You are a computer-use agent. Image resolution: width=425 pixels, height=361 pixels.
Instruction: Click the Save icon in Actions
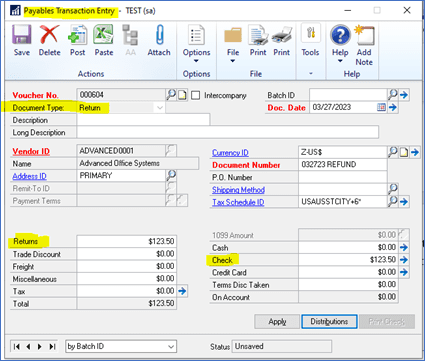[22, 35]
